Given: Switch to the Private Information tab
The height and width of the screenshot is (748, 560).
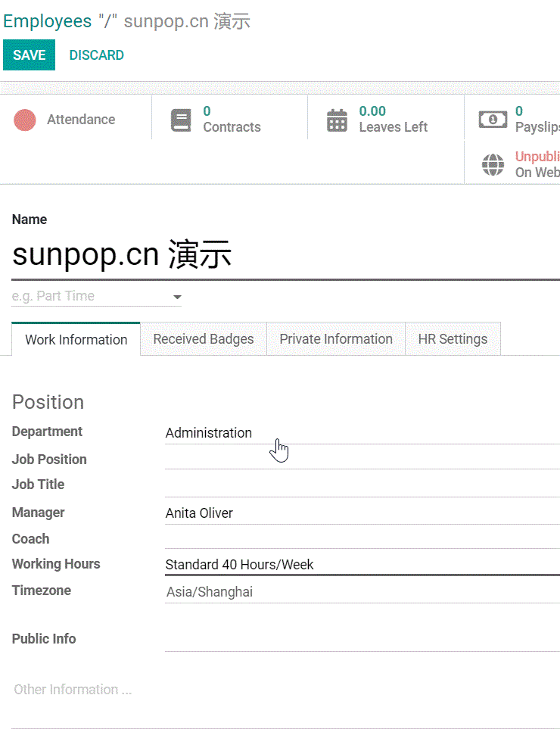Looking at the screenshot, I should pyautogui.click(x=336, y=339).
